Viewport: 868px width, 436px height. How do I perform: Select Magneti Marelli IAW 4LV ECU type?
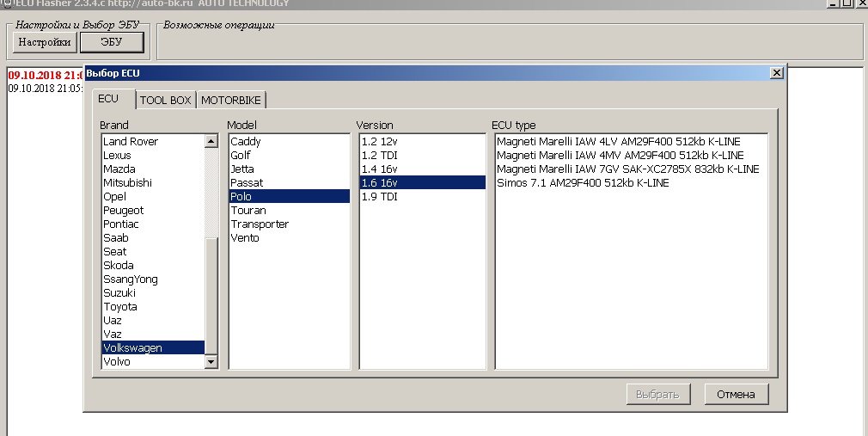(632, 141)
